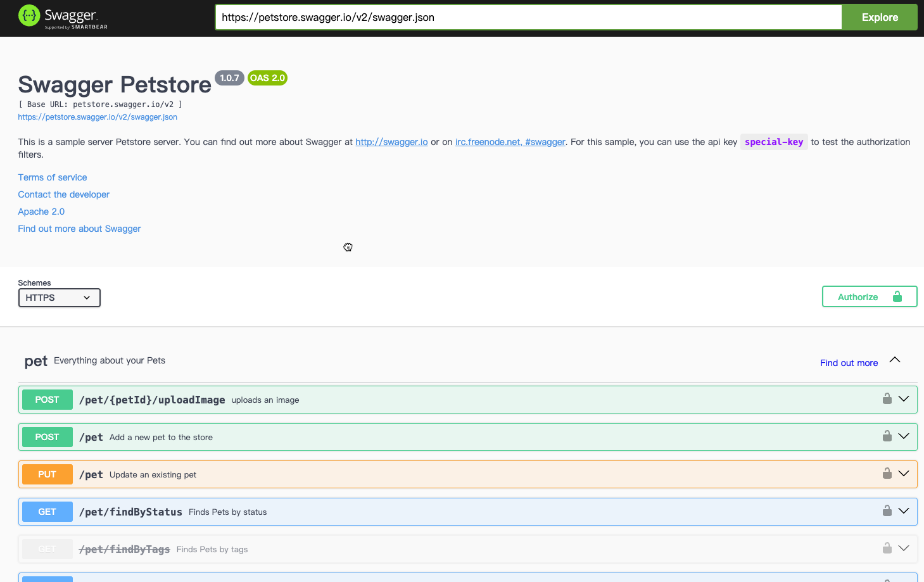Open the Authorize dialog
Image resolution: width=924 pixels, height=582 pixels.
click(x=858, y=296)
